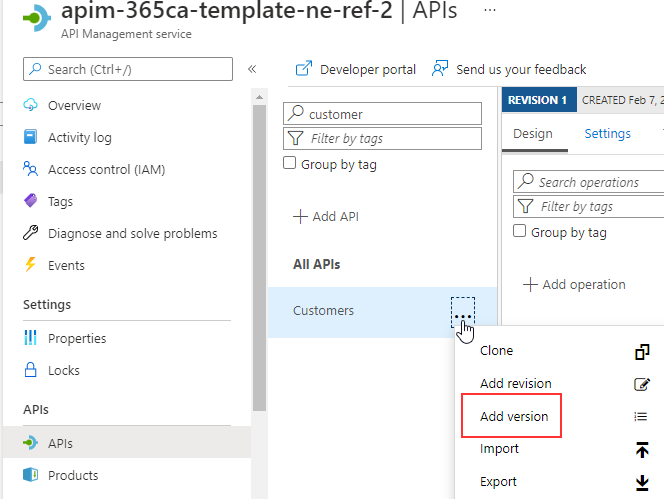Viewport: 664px width, 499px height.
Task: Open Overview in sidebar
Action: coord(74,105)
